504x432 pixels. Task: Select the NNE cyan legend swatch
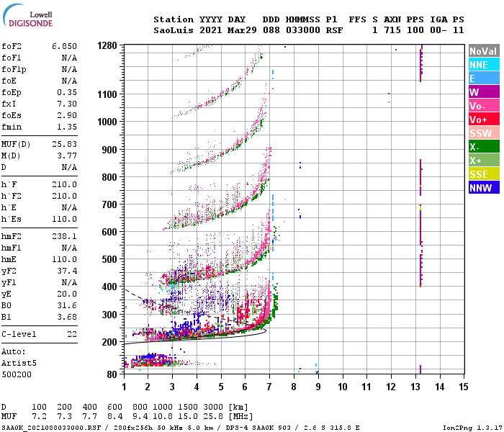(x=484, y=65)
